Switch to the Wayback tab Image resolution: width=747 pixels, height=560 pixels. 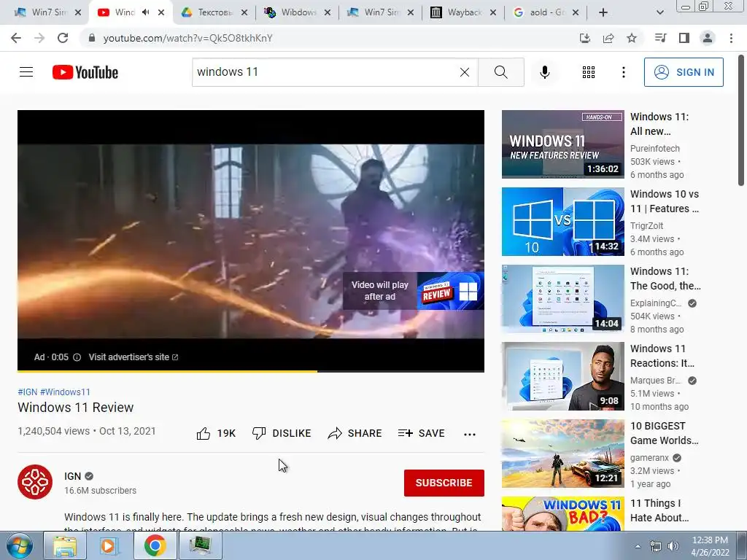point(465,12)
